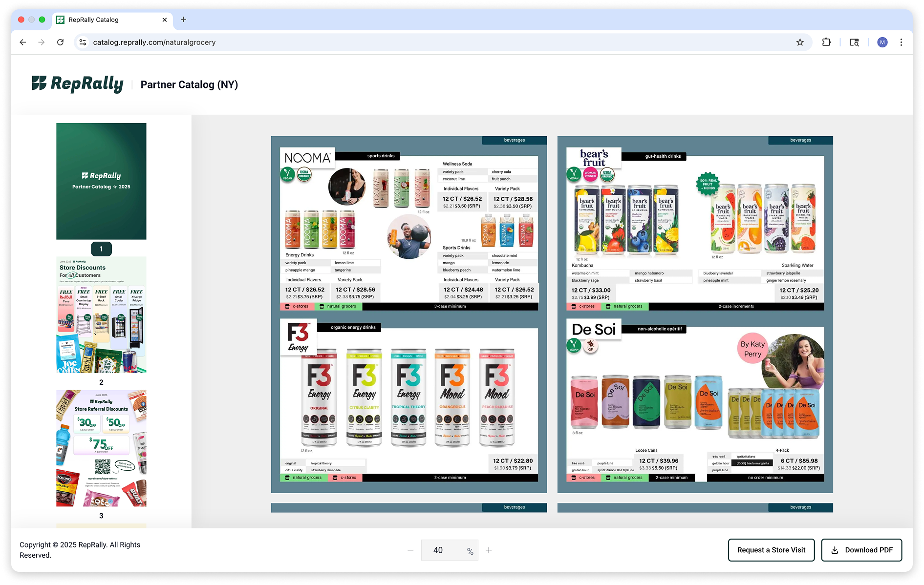Reload the page with the refresh icon

[60, 42]
